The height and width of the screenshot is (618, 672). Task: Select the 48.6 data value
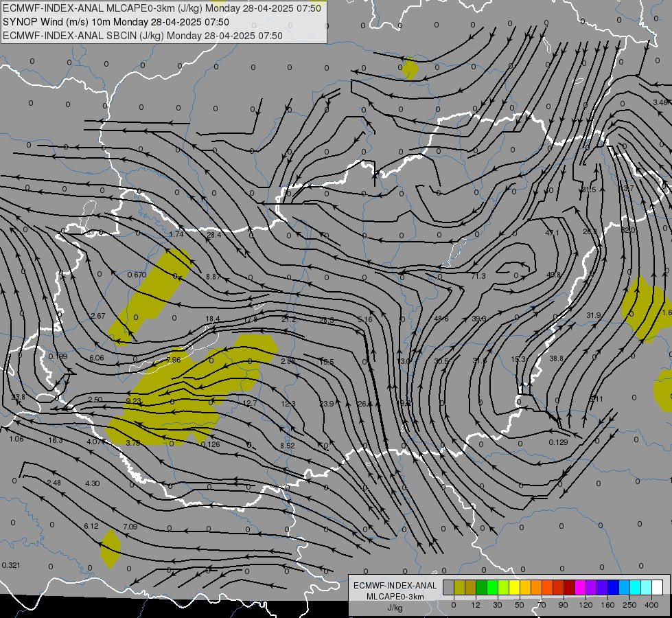pos(441,319)
